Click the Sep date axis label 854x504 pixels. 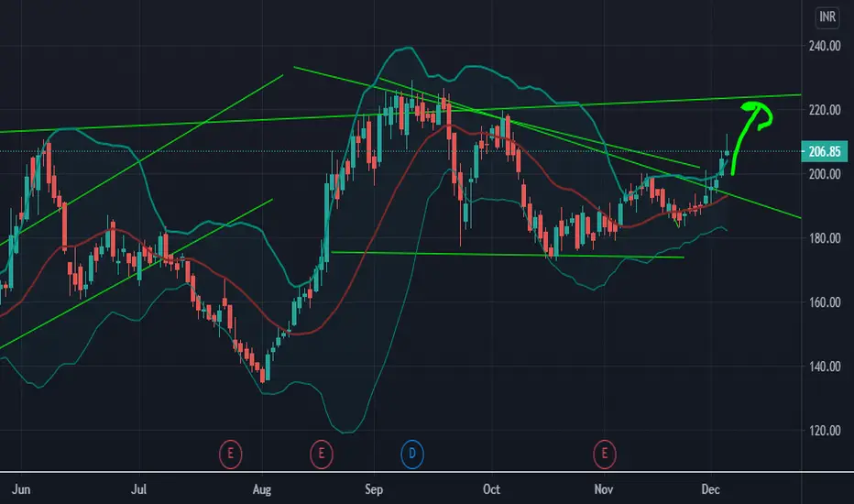click(374, 489)
